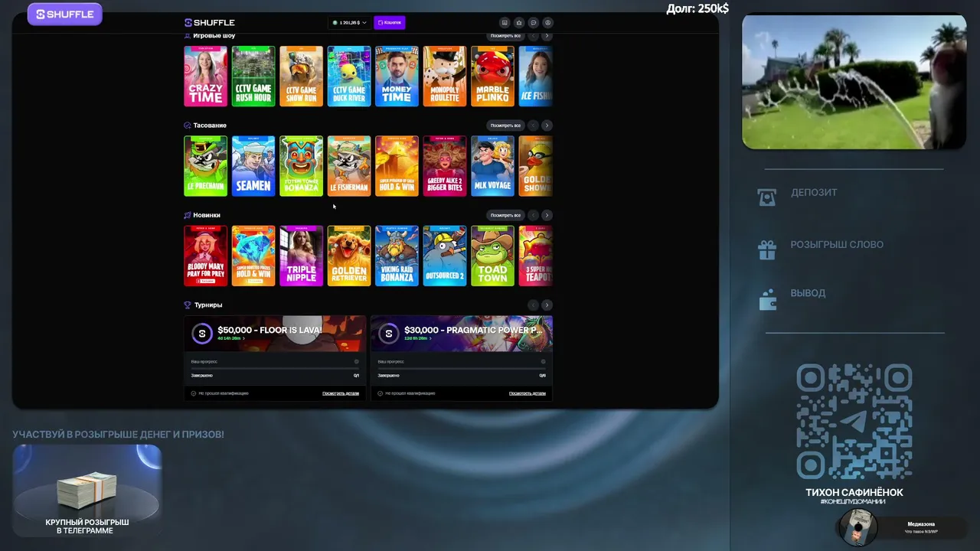
Task: Open the Triple Nipple slot
Action: (x=301, y=256)
